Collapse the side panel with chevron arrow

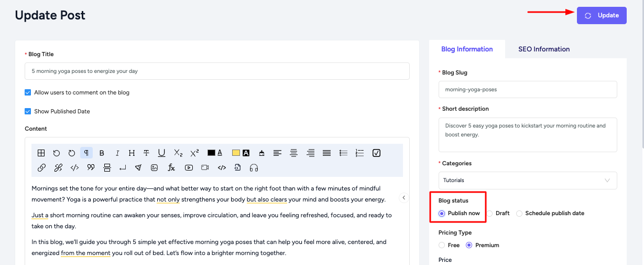click(403, 198)
